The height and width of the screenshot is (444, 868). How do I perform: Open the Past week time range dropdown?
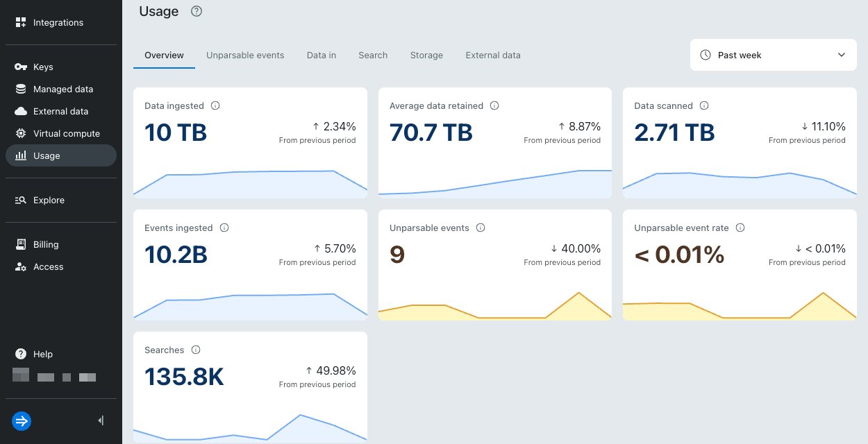(774, 55)
